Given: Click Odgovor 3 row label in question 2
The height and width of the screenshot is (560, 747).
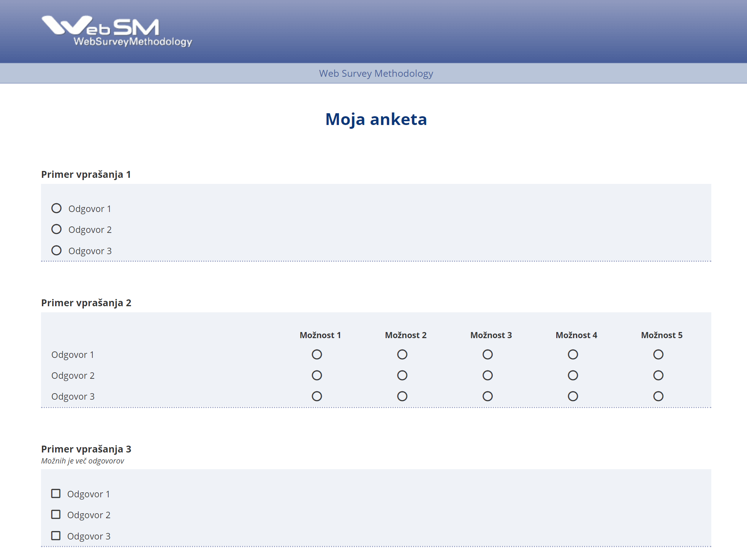Looking at the screenshot, I should click(73, 397).
